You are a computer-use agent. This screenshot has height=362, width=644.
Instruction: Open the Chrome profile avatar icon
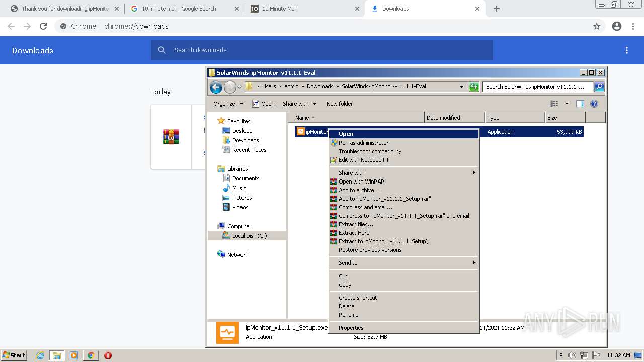click(x=617, y=26)
